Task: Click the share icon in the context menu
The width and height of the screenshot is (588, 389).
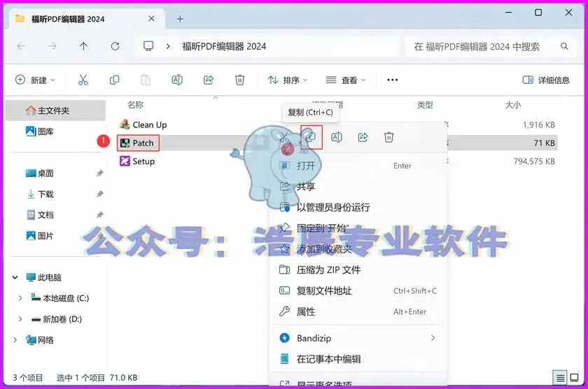Action: [363, 137]
